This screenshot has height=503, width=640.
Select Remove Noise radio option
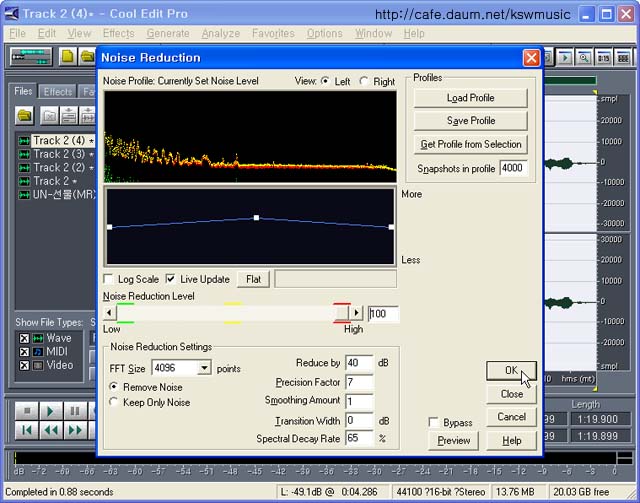[x=114, y=386]
